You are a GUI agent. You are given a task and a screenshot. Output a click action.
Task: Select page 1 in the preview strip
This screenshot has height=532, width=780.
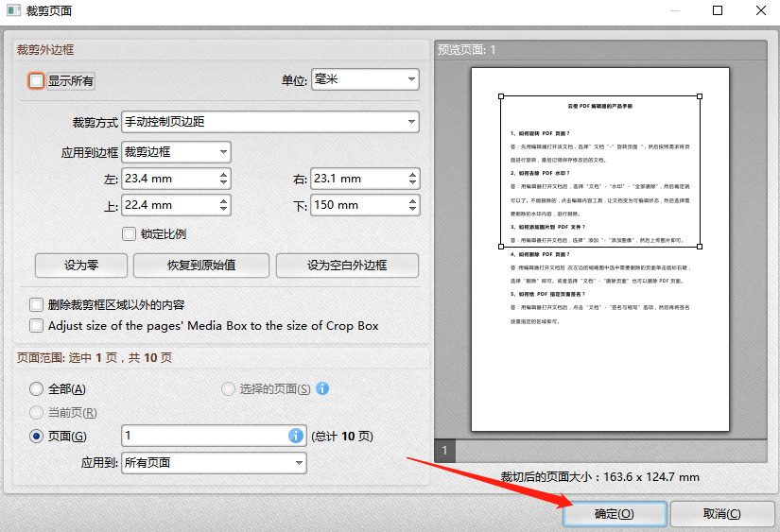[x=444, y=451]
